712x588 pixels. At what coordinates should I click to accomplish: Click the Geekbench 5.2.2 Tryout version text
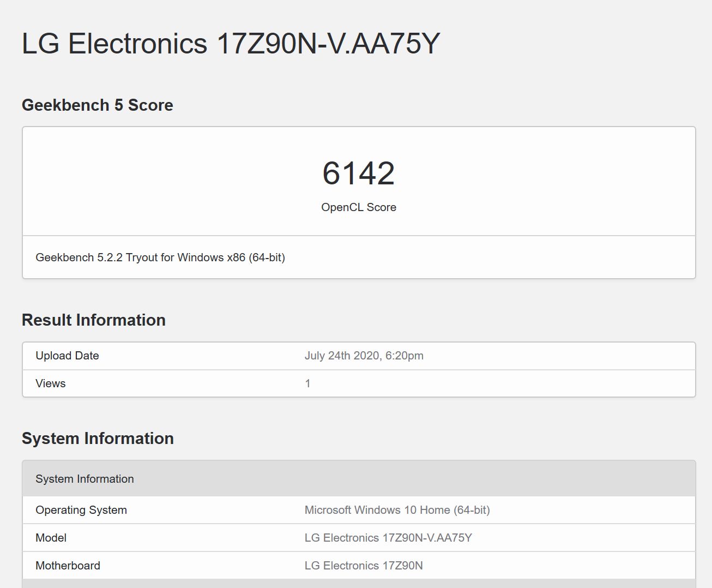(160, 257)
